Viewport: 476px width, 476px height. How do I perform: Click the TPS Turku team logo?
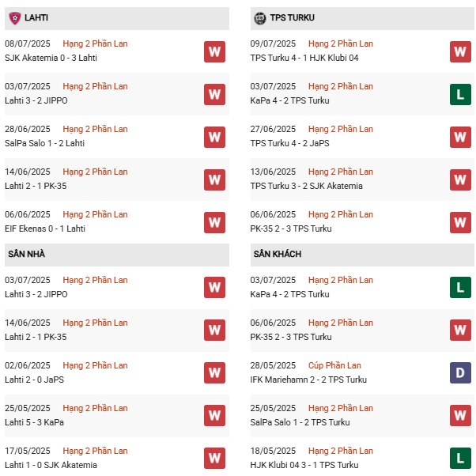click(260, 18)
